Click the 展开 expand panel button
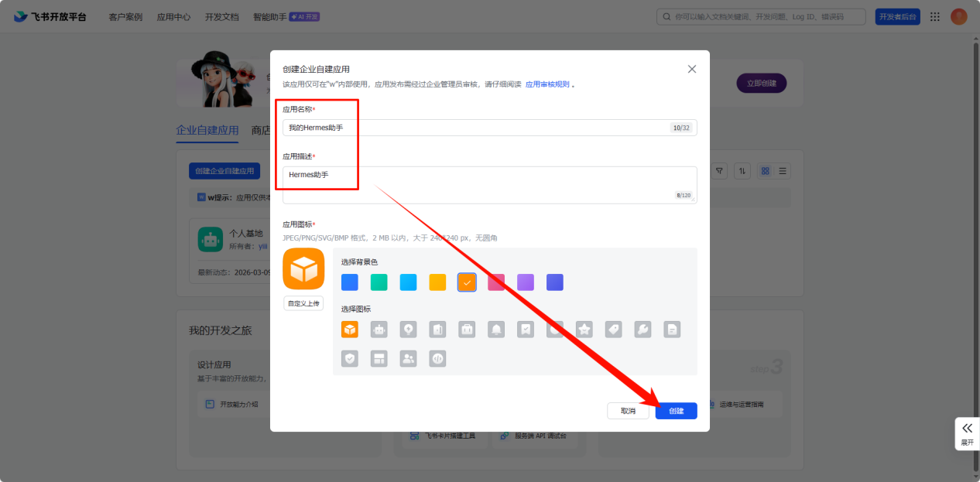Viewport: 980px width, 482px height. [x=967, y=434]
